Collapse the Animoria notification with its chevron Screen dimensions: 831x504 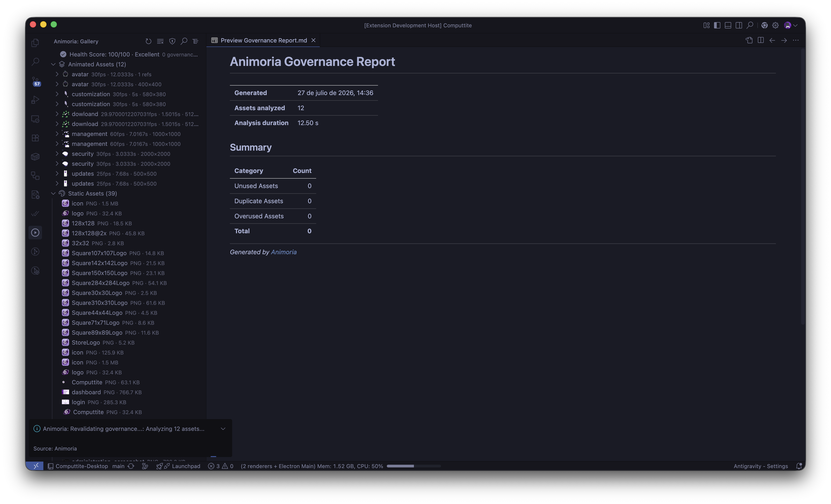pos(223,428)
